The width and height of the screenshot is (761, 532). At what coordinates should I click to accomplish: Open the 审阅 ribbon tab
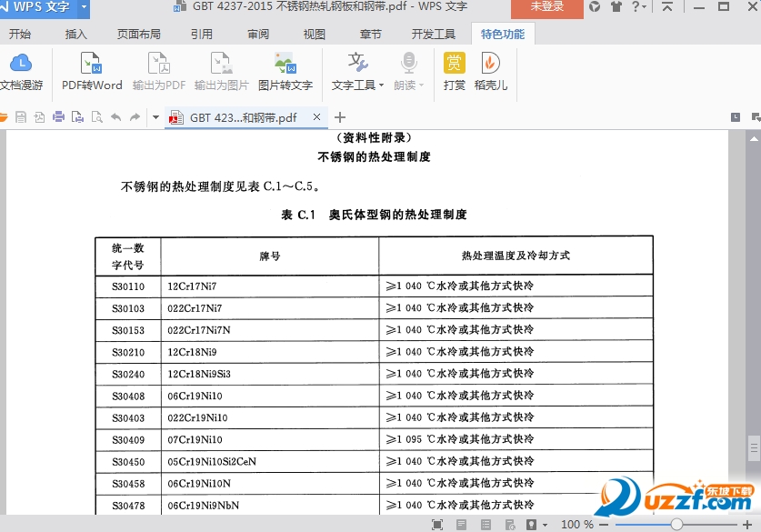coord(258,34)
